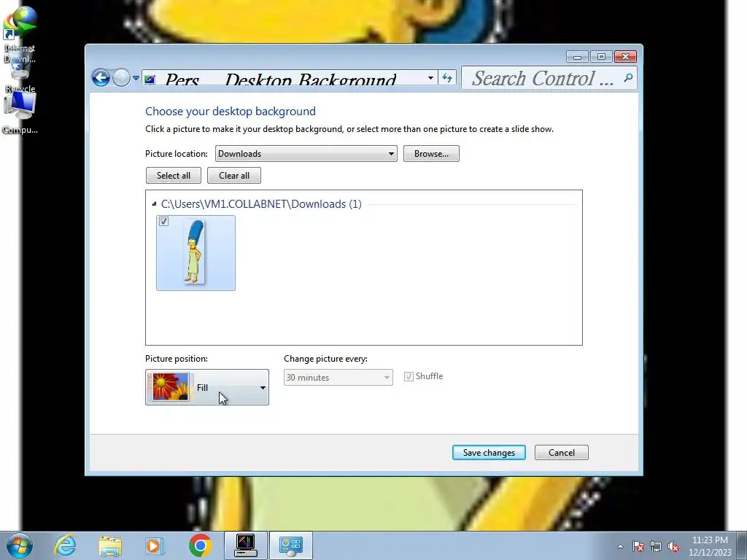Select the Marge Simpson picture thumbnail
This screenshot has width=747, height=560.
(x=196, y=253)
